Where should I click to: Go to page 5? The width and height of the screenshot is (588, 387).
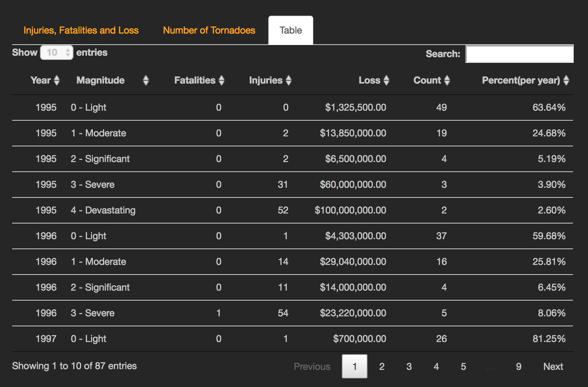click(x=463, y=367)
